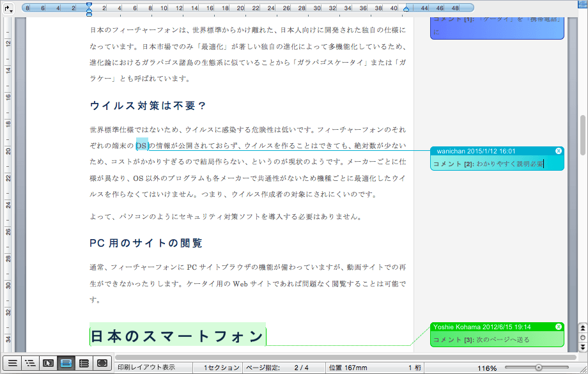Click paragraph starting よって、パソコンのように
This screenshot has height=374, width=588.
click(226, 217)
